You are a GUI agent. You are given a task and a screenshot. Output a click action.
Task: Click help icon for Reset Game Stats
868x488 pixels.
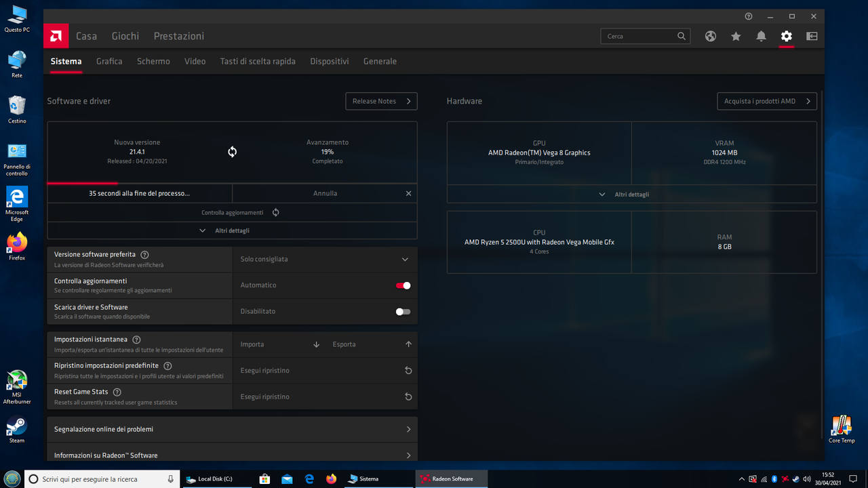point(117,392)
